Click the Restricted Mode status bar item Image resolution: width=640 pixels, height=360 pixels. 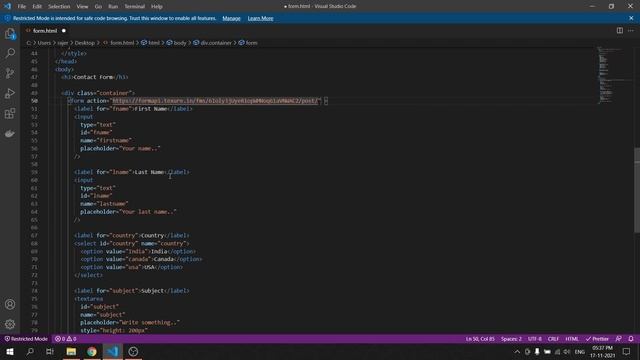pos(26,339)
